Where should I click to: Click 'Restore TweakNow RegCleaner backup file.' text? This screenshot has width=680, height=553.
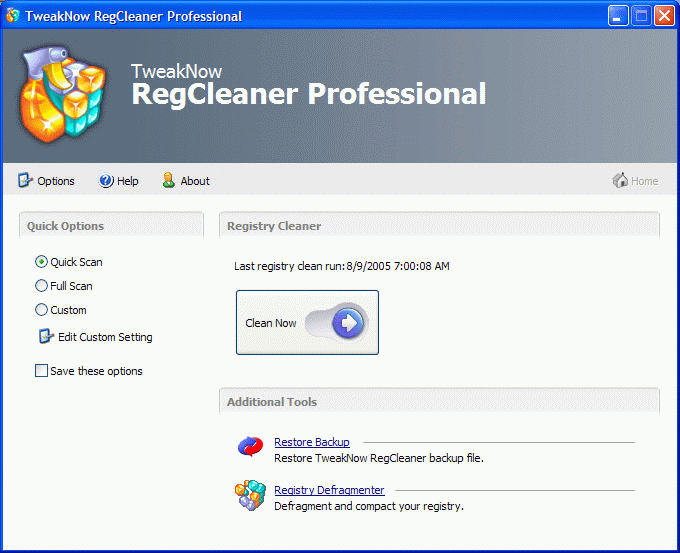(x=379, y=458)
